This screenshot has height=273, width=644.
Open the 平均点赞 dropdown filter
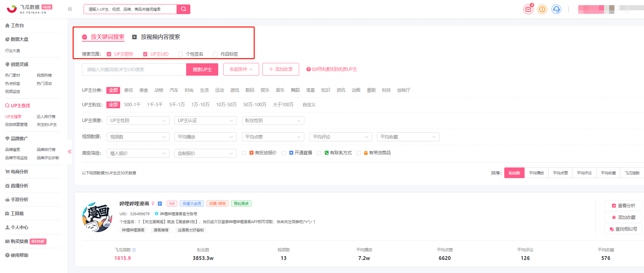273,137
